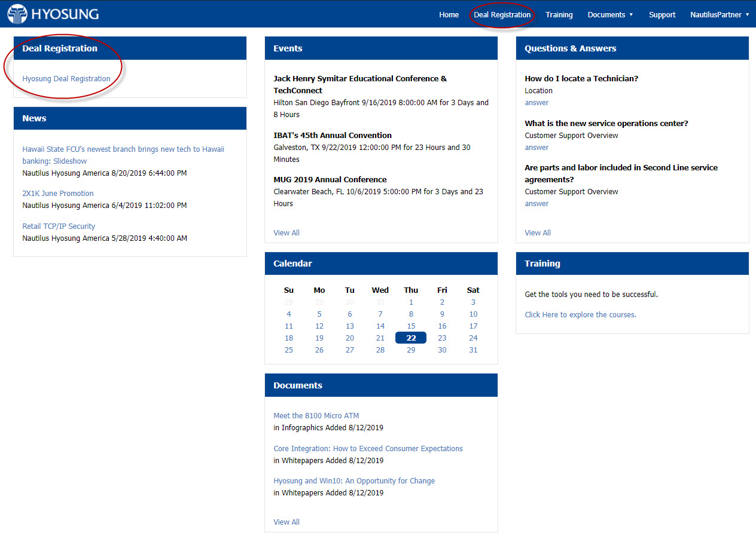The image size is (756, 539).
Task: Open the 2X1K June Promotion news article
Action: pos(57,193)
